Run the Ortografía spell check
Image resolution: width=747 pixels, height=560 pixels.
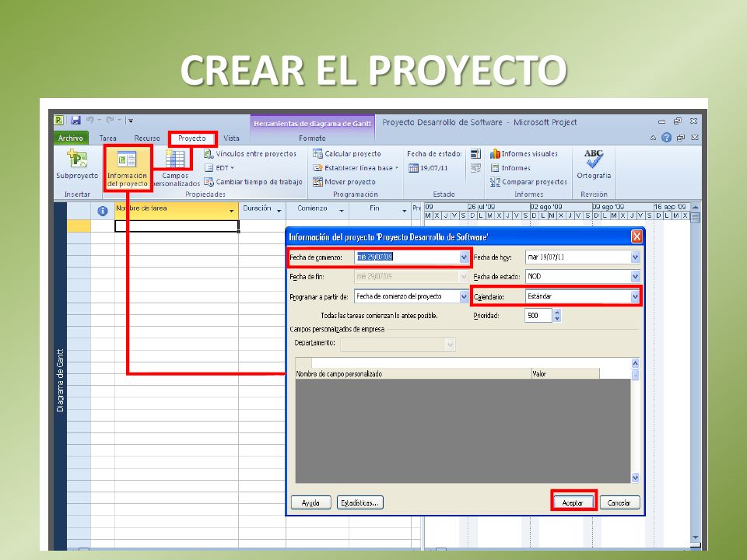coord(594,164)
